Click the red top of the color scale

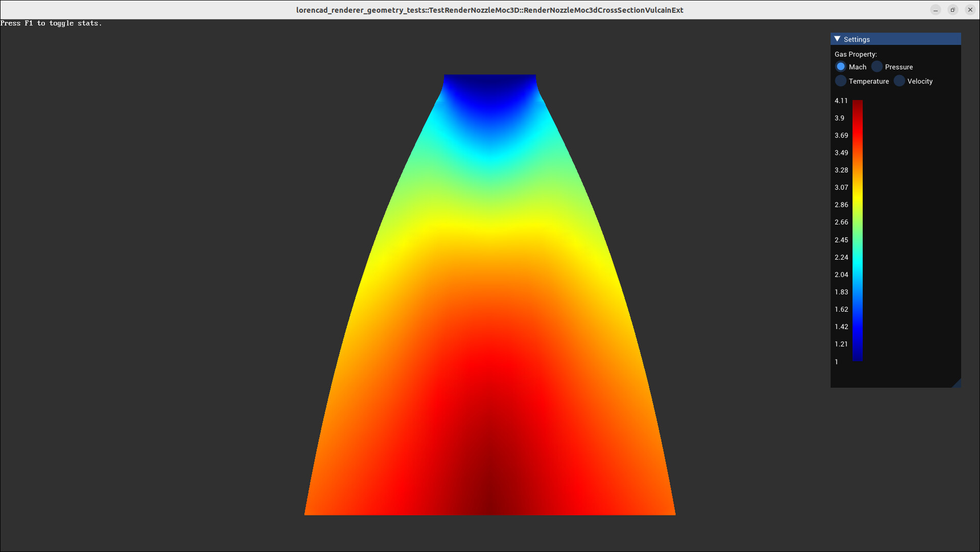[x=857, y=105]
